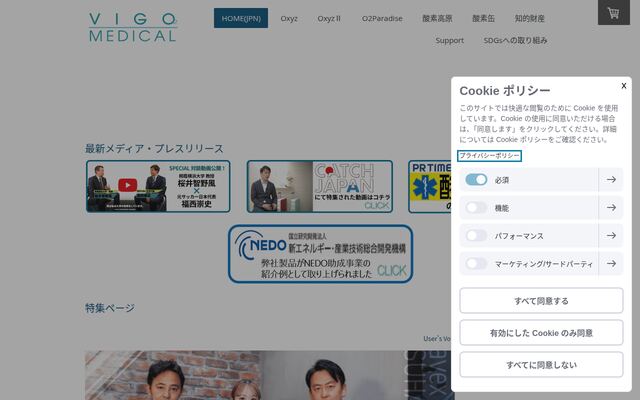Viewport: 640px width, 400px height.
Task: Open the Oxyz menu item
Action: (x=289, y=18)
